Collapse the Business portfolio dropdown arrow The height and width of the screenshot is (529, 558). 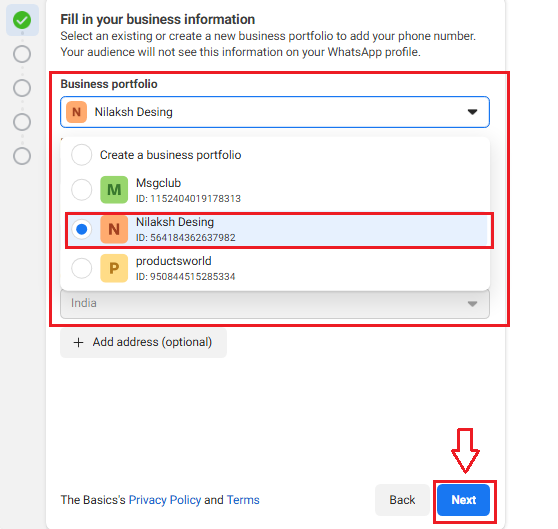(x=472, y=112)
